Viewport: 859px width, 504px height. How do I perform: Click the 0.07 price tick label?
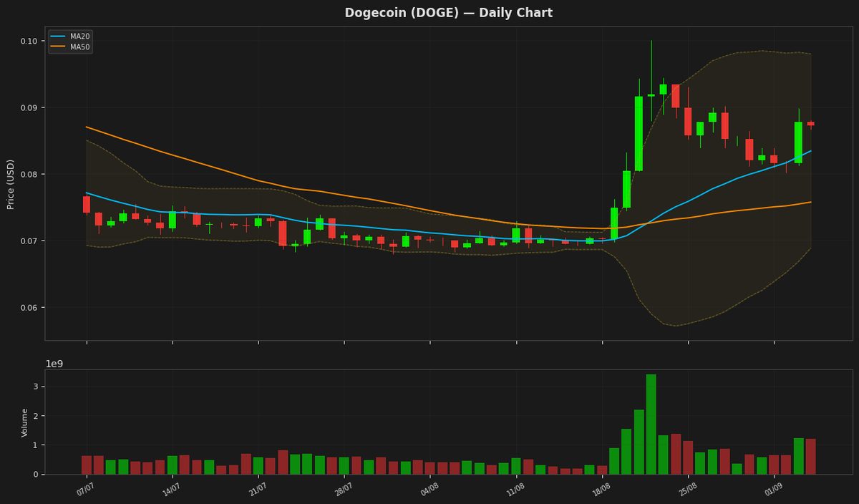pyautogui.click(x=29, y=241)
